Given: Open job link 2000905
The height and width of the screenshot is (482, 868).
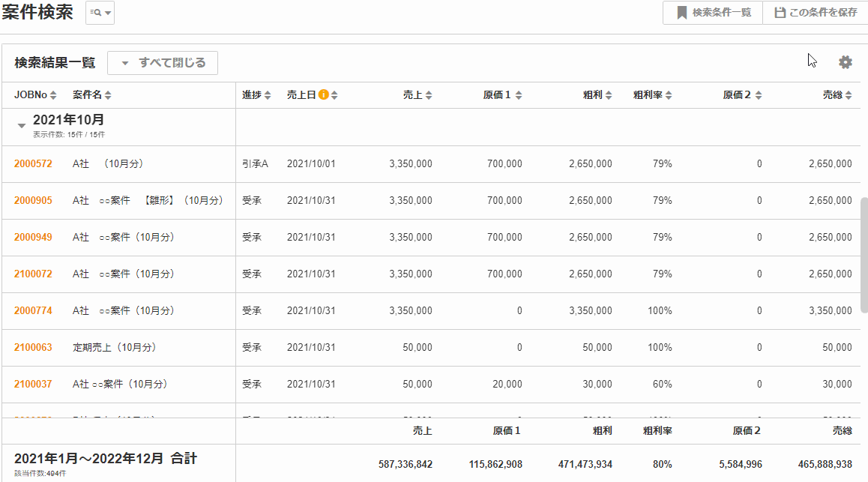Looking at the screenshot, I should (x=33, y=200).
